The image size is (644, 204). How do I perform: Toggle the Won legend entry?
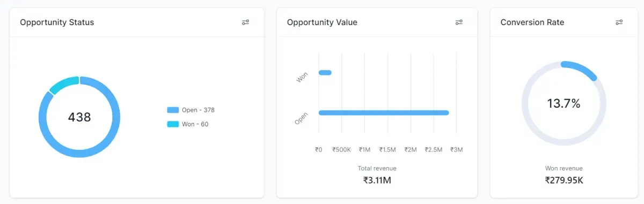188,124
